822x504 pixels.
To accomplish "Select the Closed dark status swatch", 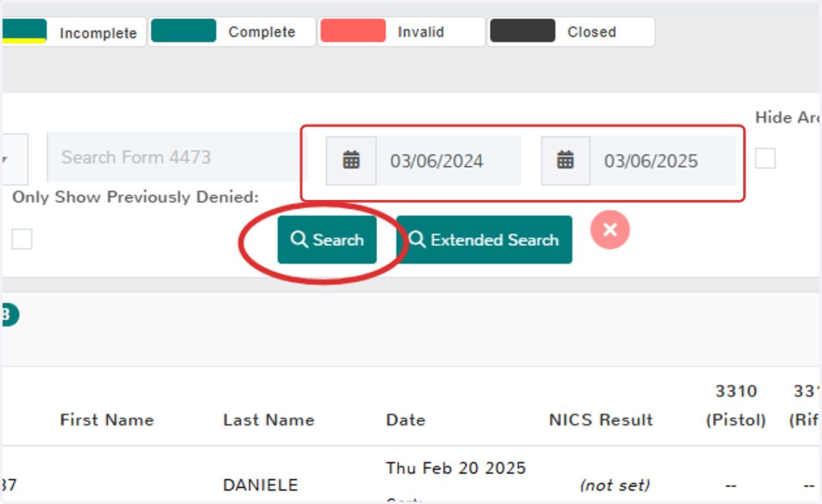I will [x=523, y=31].
